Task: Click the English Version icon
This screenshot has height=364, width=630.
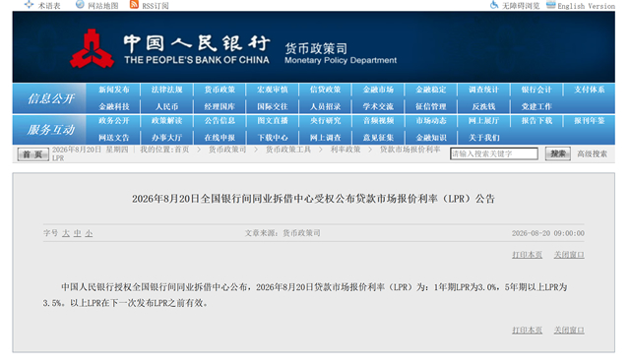Action: pyautogui.click(x=551, y=5)
